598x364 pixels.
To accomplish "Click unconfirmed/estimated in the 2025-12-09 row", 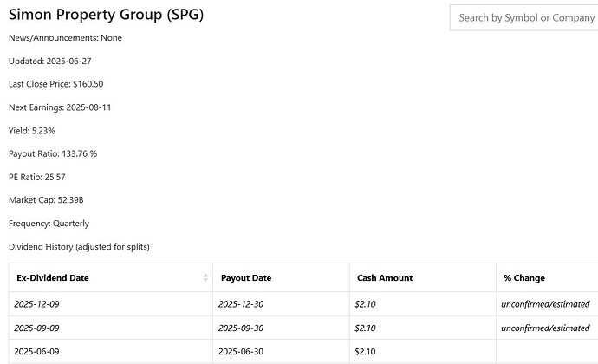I will click(545, 304).
